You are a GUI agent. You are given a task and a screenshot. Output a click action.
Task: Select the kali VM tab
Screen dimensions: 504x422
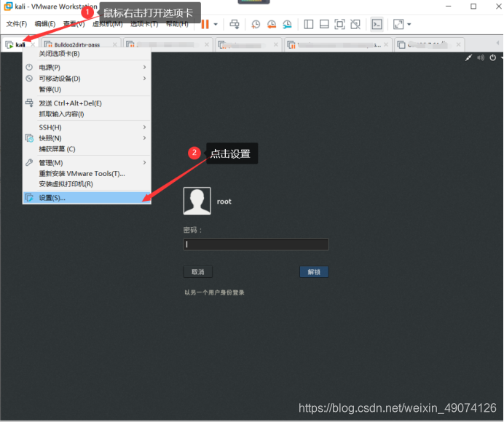pyautogui.click(x=20, y=44)
